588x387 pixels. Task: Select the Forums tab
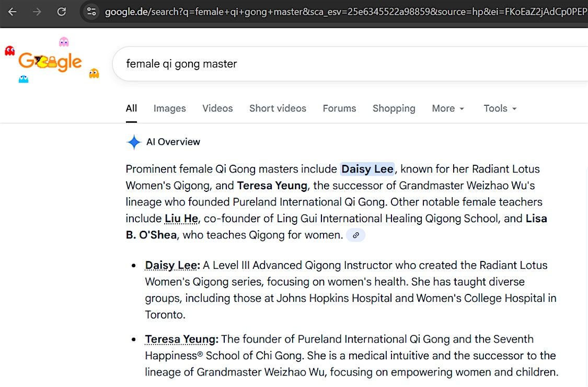tap(339, 108)
